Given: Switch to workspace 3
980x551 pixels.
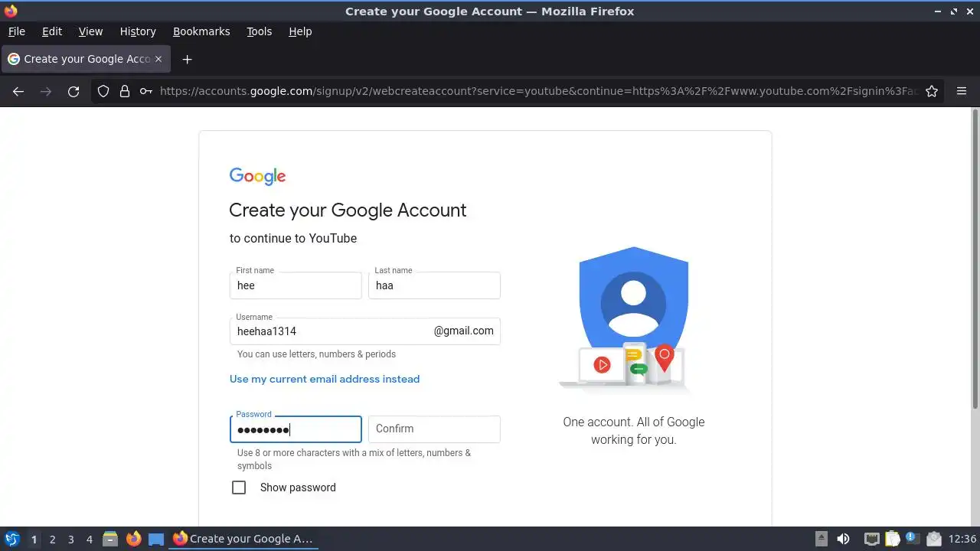Looking at the screenshot, I should [70, 539].
